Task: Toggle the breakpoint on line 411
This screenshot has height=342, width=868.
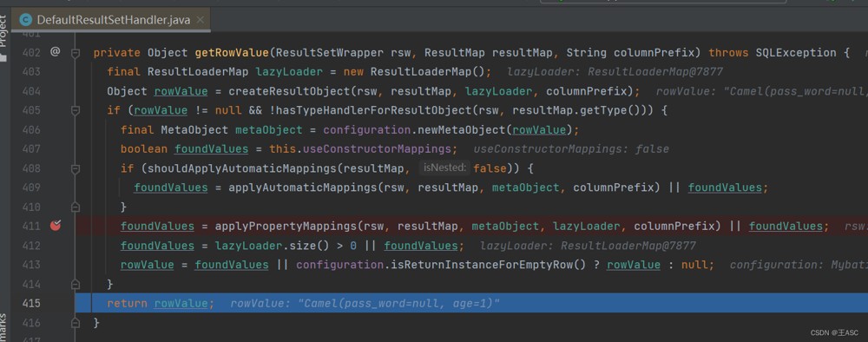Action: coord(56,226)
